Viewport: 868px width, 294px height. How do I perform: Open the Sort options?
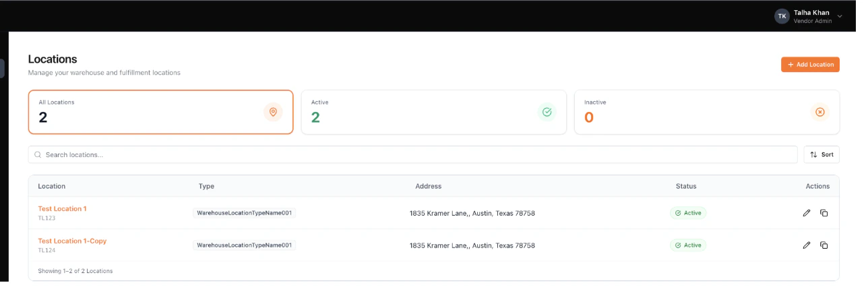[x=821, y=154]
